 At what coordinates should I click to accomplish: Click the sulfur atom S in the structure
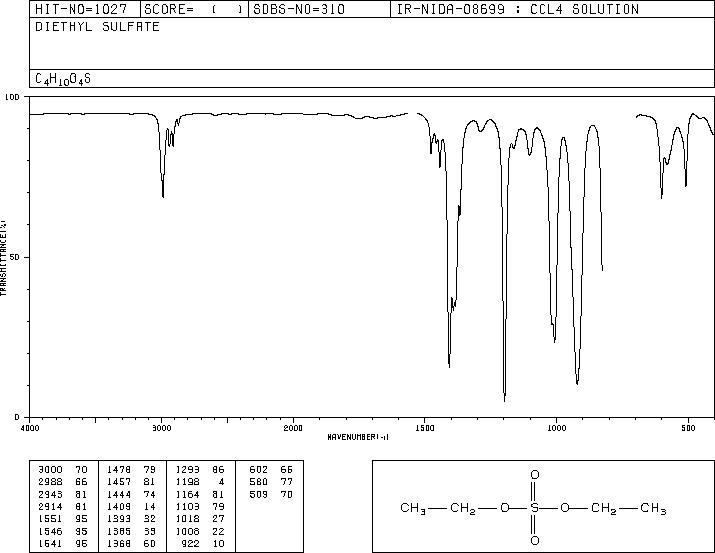535,508
